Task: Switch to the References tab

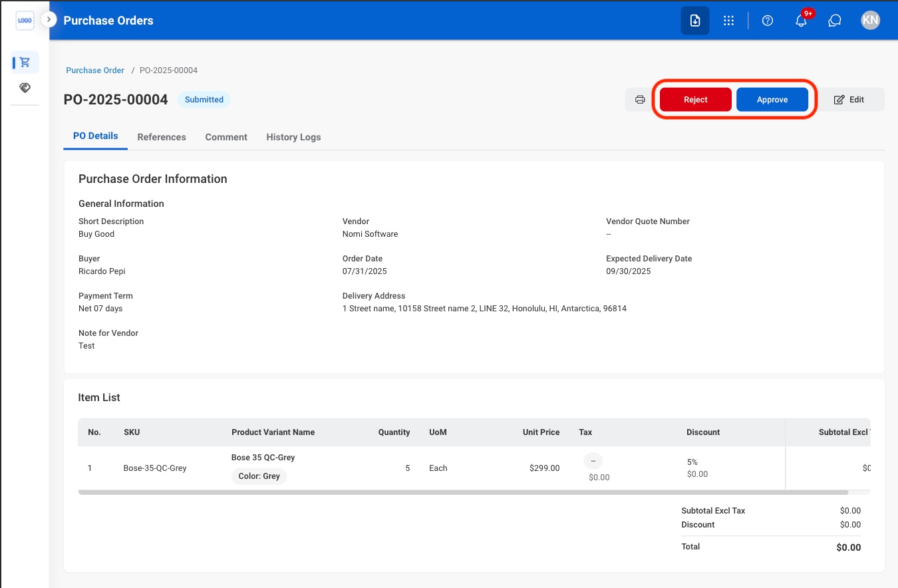Action: click(162, 137)
